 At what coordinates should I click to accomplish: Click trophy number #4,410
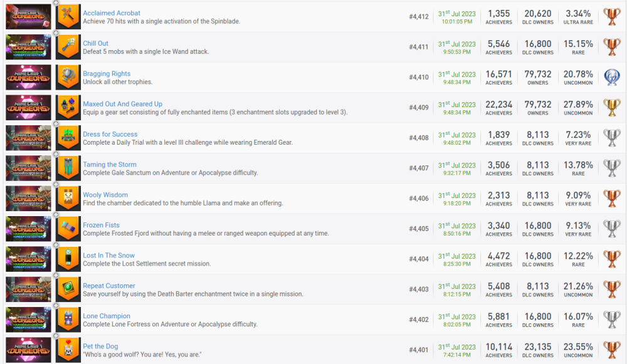tap(418, 78)
